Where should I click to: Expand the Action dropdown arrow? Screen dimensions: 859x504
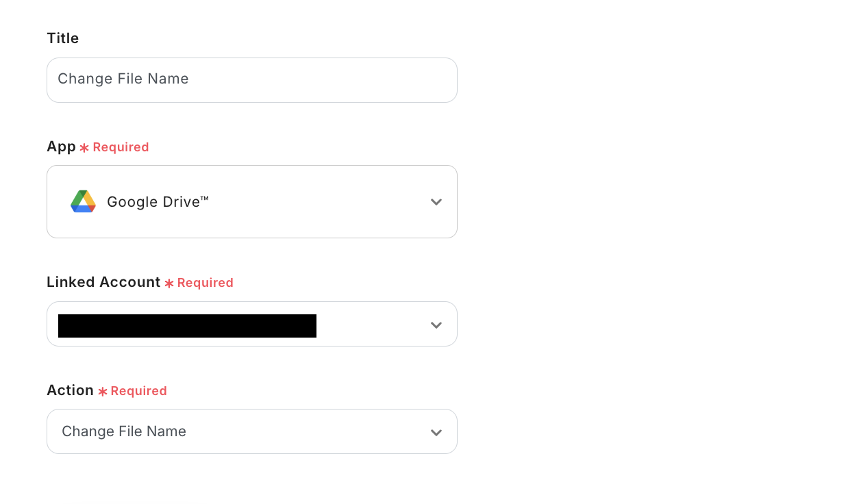436,432
